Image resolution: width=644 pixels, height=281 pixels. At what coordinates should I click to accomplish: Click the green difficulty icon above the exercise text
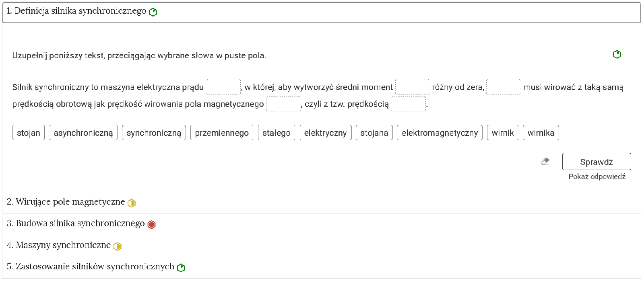click(x=617, y=54)
